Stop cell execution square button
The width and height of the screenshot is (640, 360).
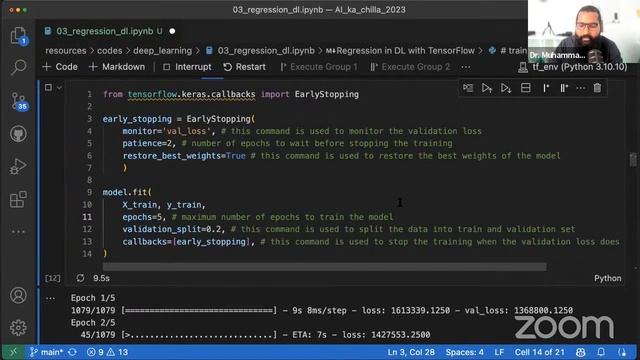(x=48, y=87)
